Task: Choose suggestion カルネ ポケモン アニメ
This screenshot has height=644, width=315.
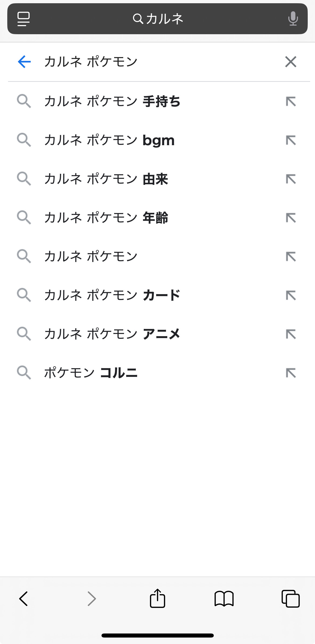Action: coord(112,334)
